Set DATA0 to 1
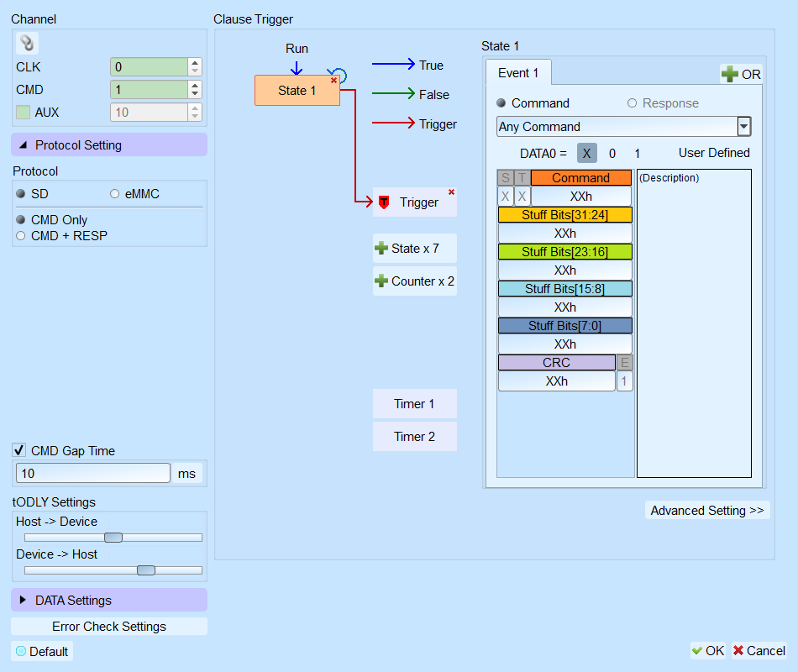Image resolution: width=798 pixels, height=672 pixels. point(638,153)
